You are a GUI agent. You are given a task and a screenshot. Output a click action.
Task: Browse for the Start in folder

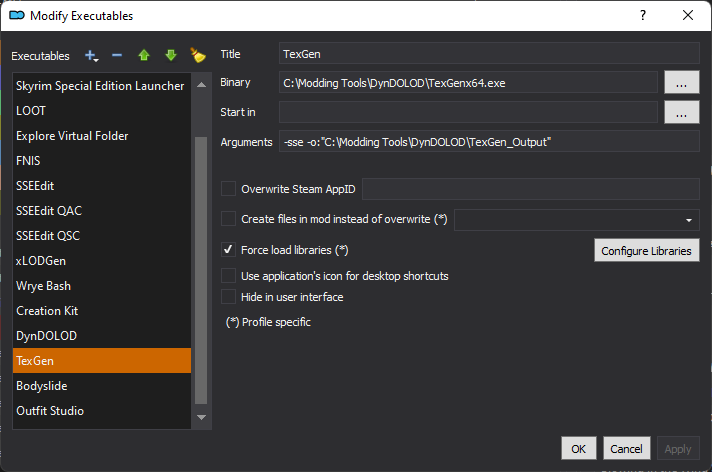pyautogui.click(x=680, y=113)
